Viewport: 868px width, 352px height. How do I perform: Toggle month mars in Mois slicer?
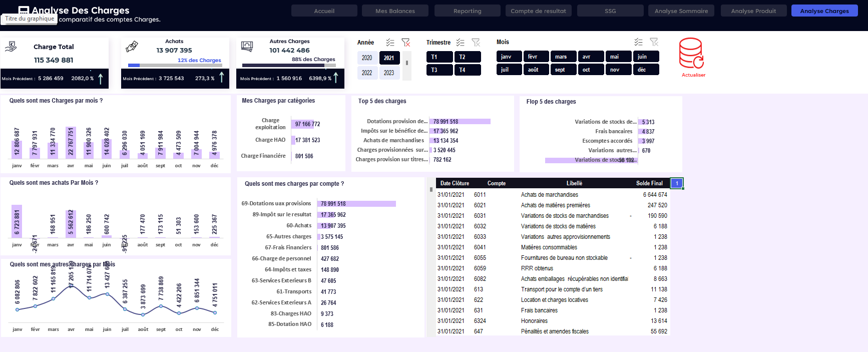[563, 57]
